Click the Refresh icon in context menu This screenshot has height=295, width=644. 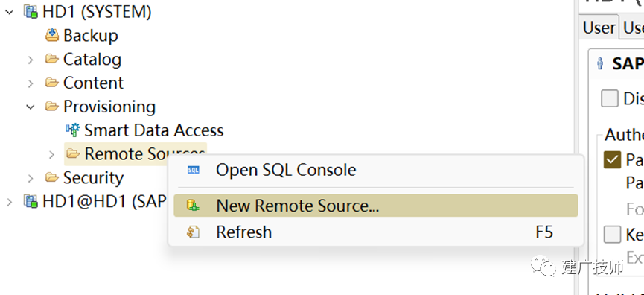pos(193,232)
